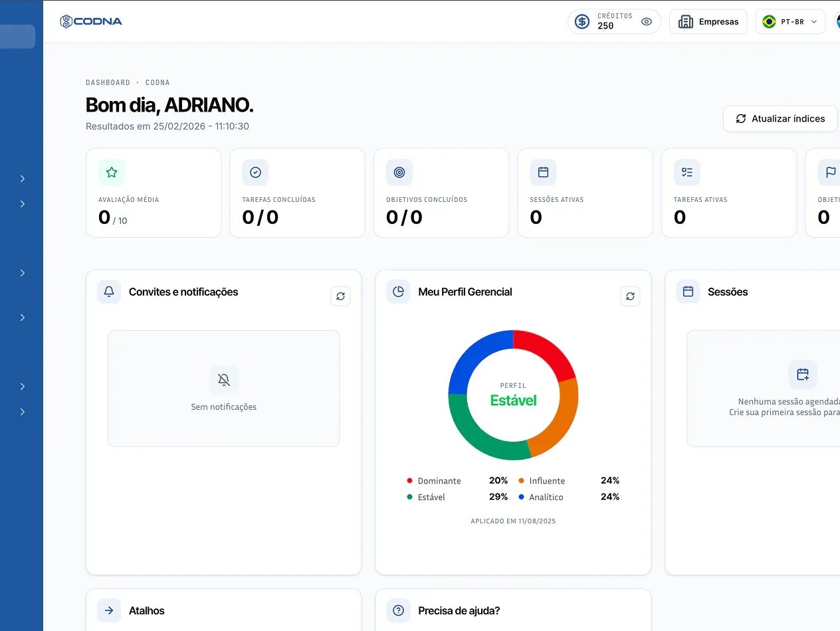This screenshot has width=840, height=631.
Task: Toggle credits visibility with the eye icon
Action: 647,22
